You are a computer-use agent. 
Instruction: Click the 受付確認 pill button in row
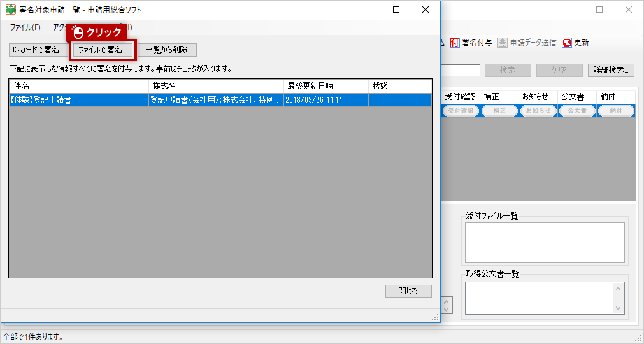(x=461, y=111)
